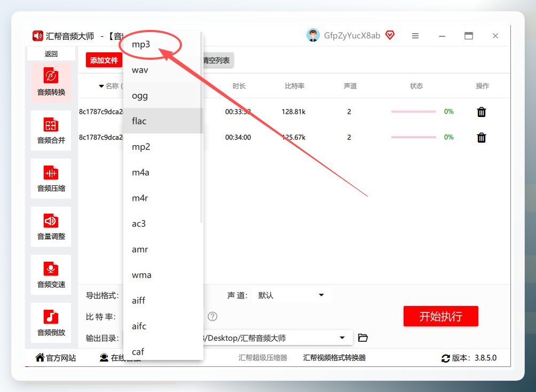The image size is (536, 392).
Task: Select mp3 from the format list
Action: tap(162, 44)
